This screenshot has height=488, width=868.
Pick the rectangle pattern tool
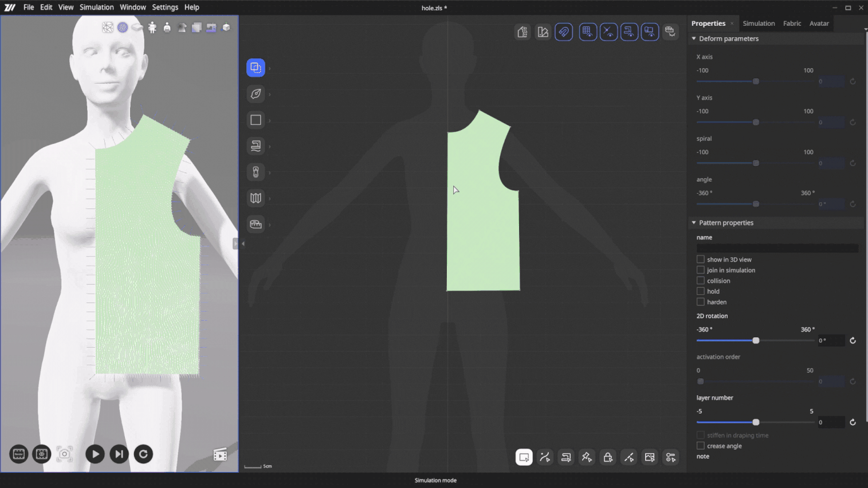(256, 120)
